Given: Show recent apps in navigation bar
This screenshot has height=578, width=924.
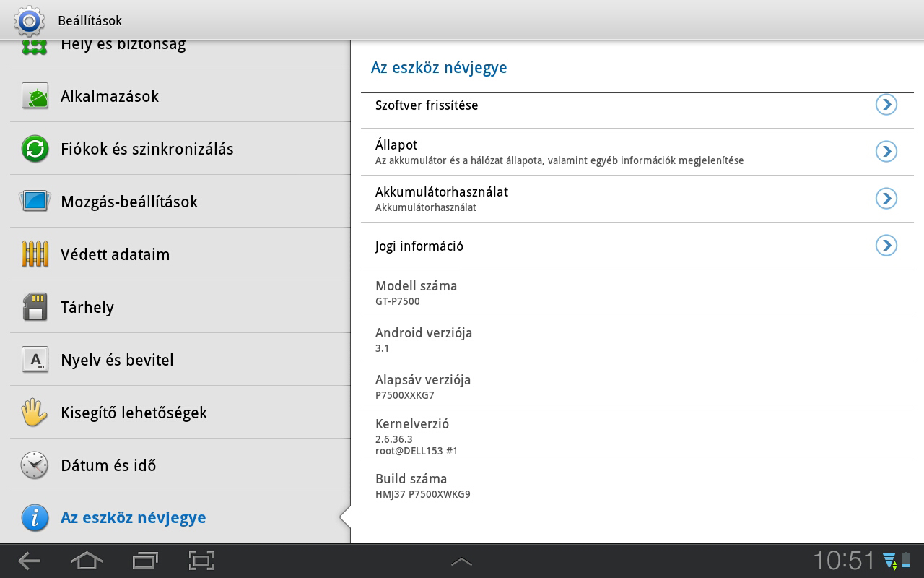Looking at the screenshot, I should coord(144,561).
